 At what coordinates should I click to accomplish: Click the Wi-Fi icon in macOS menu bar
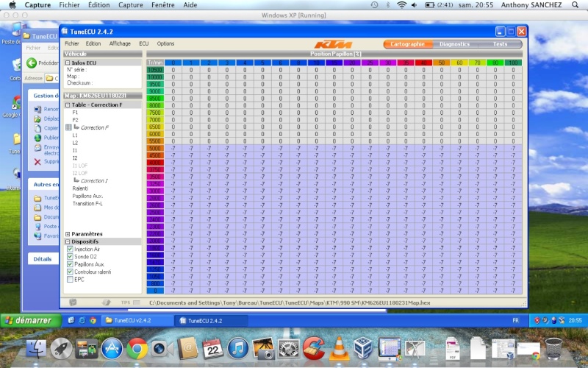401,5
